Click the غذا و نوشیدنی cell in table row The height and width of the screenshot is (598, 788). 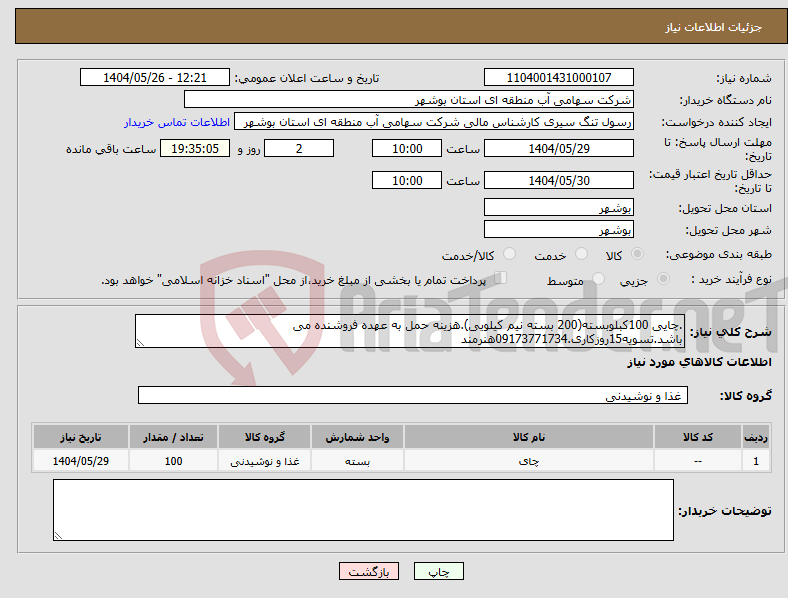click(x=264, y=460)
